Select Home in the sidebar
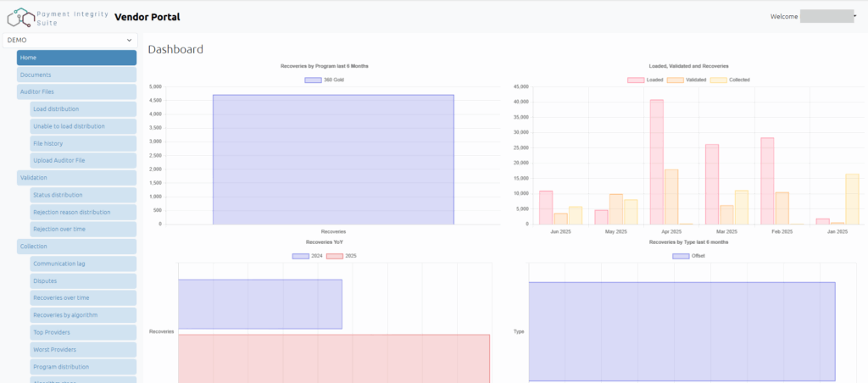Viewport: 868px width, 383px height. [x=76, y=58]
